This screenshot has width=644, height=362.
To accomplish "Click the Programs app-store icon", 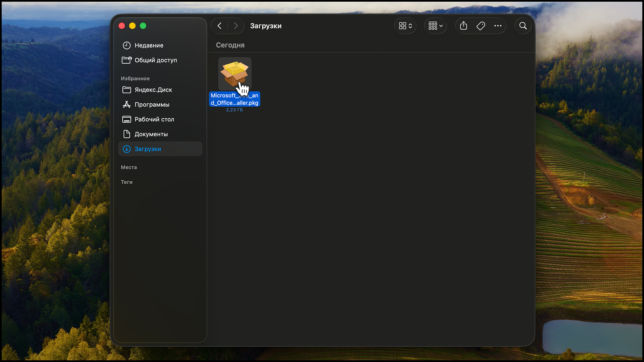I will click(x=126, y=105).
